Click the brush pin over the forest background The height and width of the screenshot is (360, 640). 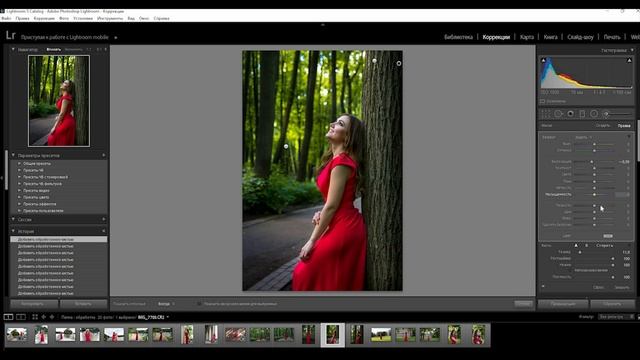coord(286,146)
